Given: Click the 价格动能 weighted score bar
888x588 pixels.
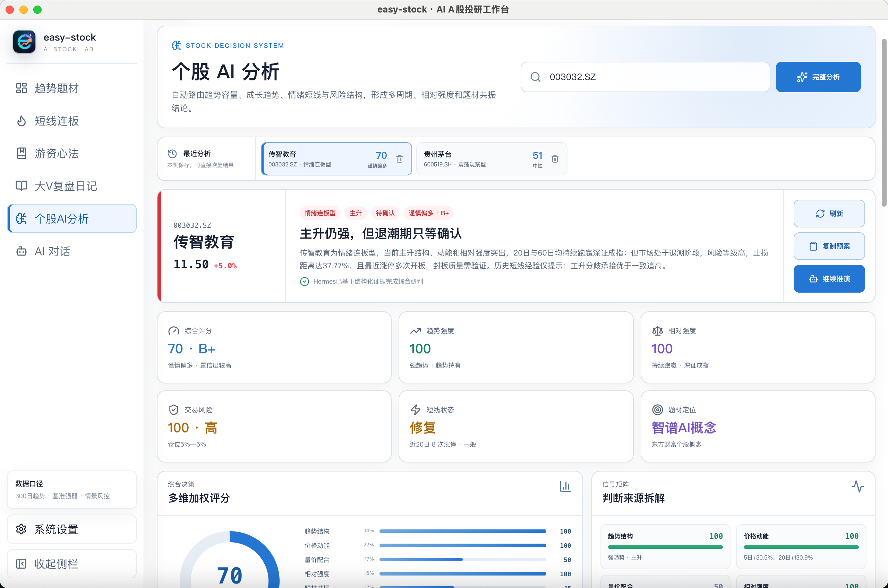Looking at the screenshot, I should click(x=463, y=545).
